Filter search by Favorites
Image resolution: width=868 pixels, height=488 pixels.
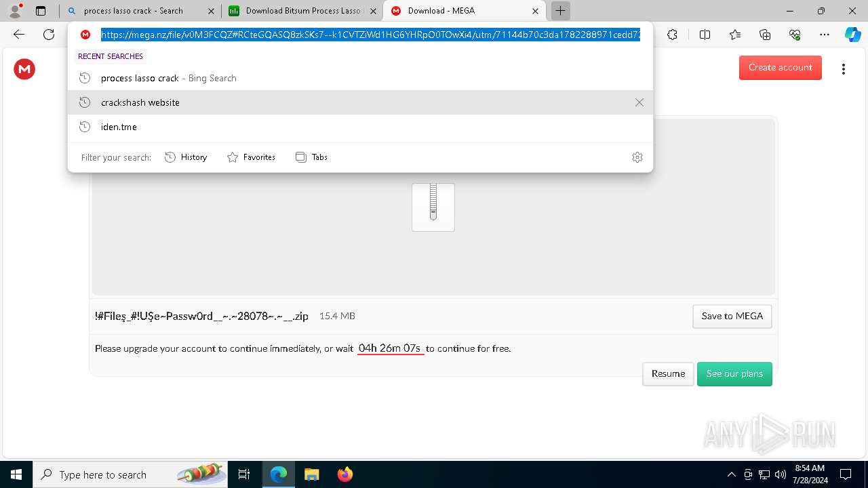coord(251,157)
